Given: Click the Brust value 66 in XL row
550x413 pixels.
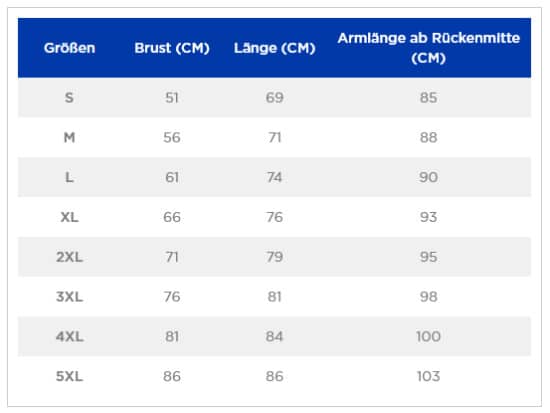Looking at the screenshot, I should [172, 217].
